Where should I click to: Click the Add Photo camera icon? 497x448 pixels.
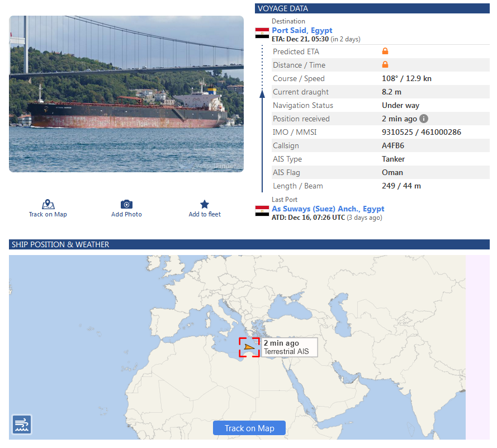tap(126, 204)
